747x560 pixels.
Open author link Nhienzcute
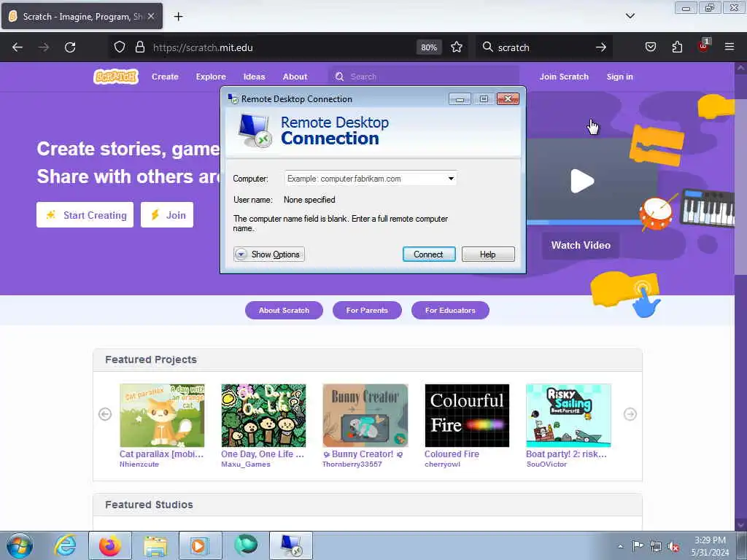139,464
